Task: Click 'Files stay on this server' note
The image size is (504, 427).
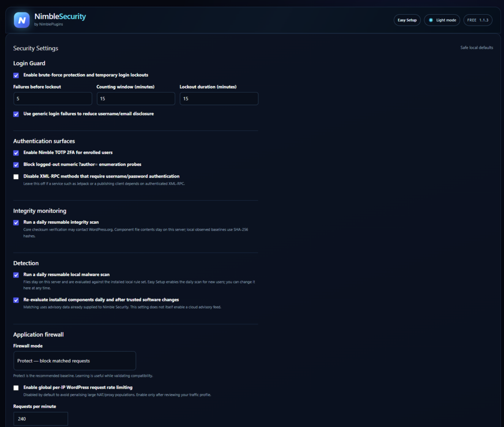Action: pos(139,285)
